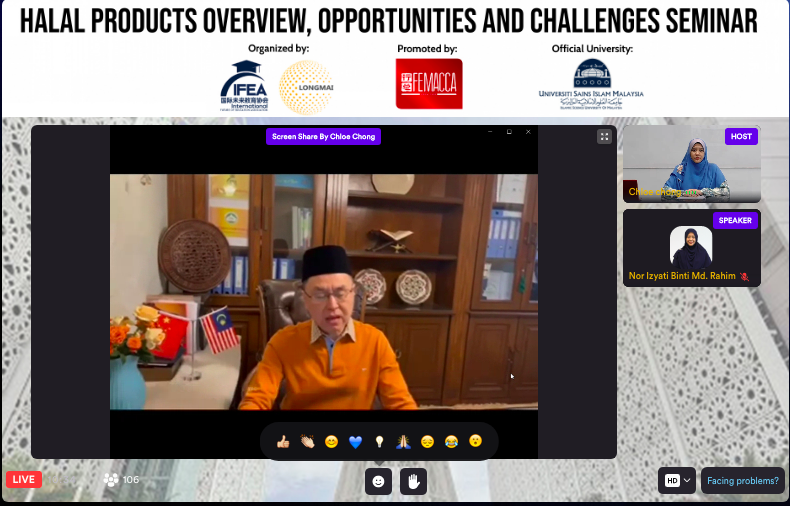Image resolution: width=790 pixels, height=506 pixels.
Task: Select Nor Izyati speaker tile
Action: pyautogui.click(x=692, y=248)
